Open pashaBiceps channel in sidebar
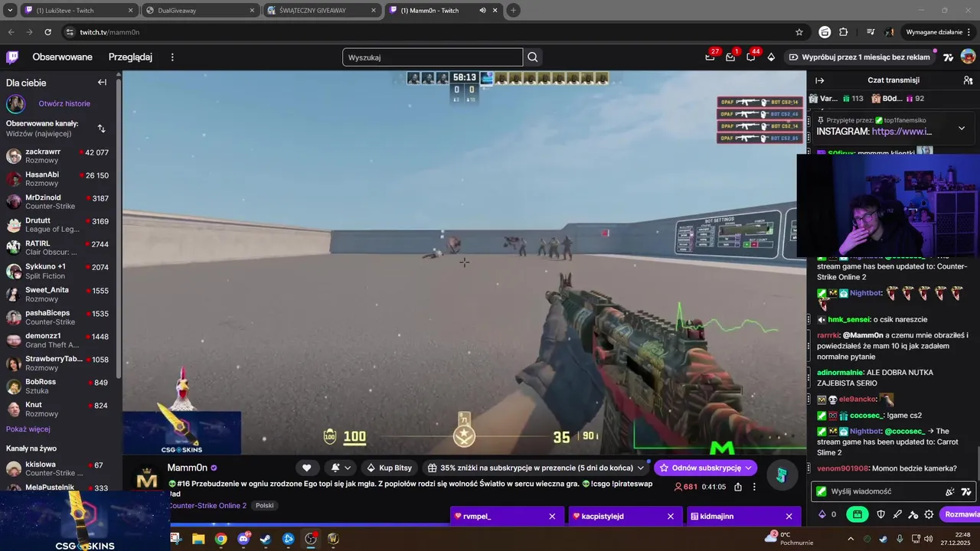The height and width of the screenshot is (551, 980). tap(58, 318)
